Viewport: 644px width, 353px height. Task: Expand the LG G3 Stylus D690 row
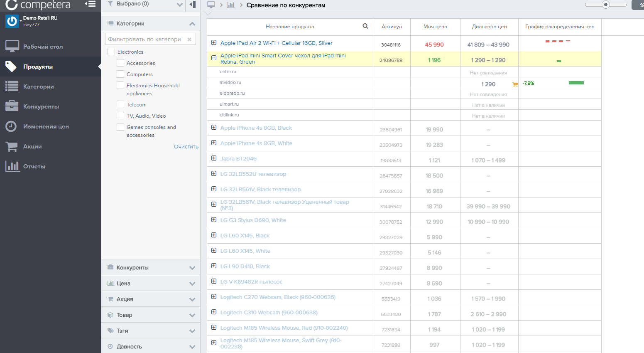[214, 220]
